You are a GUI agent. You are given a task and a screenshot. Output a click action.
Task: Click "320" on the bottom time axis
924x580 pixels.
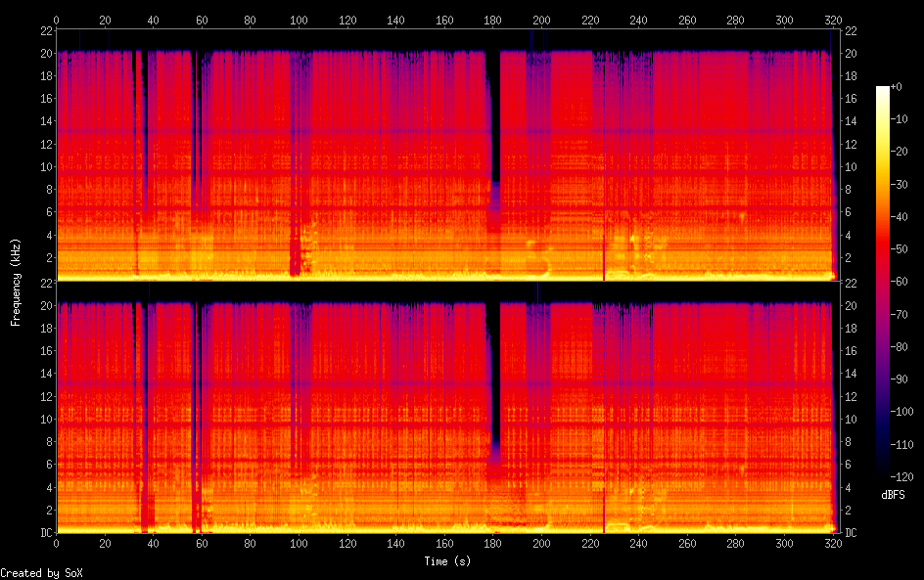(833, 544)
